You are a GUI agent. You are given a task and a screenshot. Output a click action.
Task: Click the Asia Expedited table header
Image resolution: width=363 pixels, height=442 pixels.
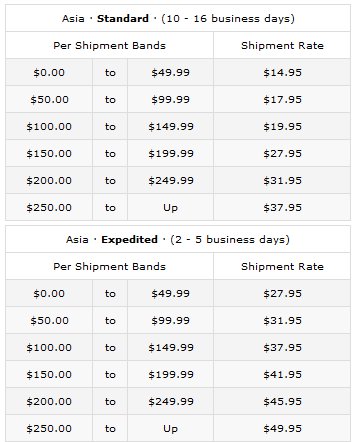(178, 239)
